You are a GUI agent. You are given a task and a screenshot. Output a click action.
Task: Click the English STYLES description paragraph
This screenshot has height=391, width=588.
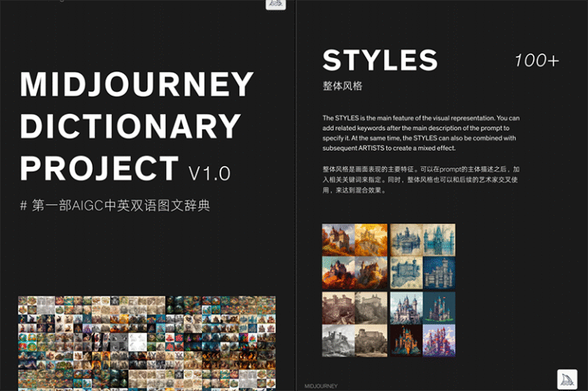click(421, 133)
